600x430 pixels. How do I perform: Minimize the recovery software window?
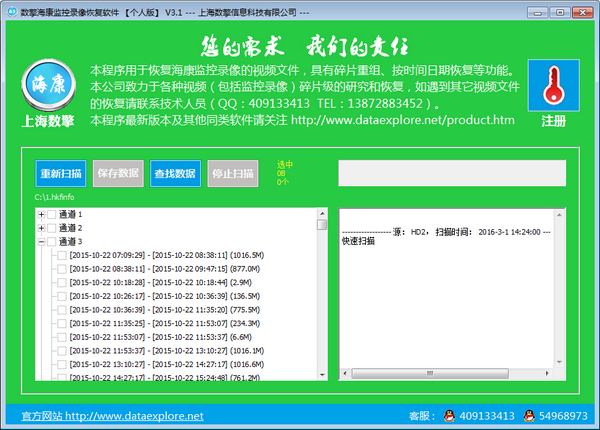[x=538, y=12]
